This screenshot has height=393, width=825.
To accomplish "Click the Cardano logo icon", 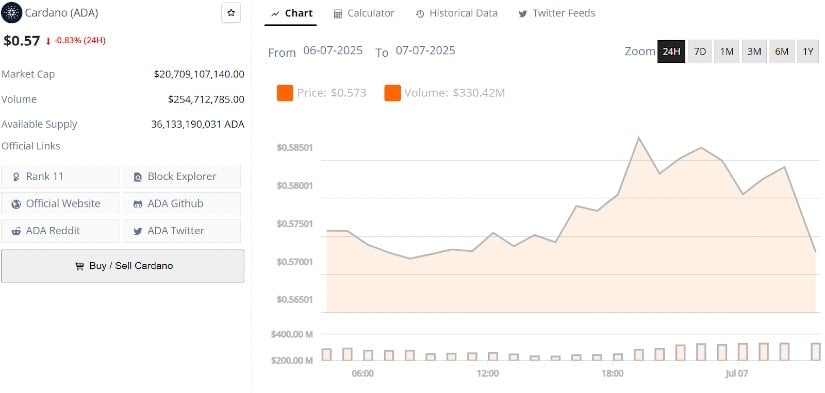I will (x=12, y=13).
